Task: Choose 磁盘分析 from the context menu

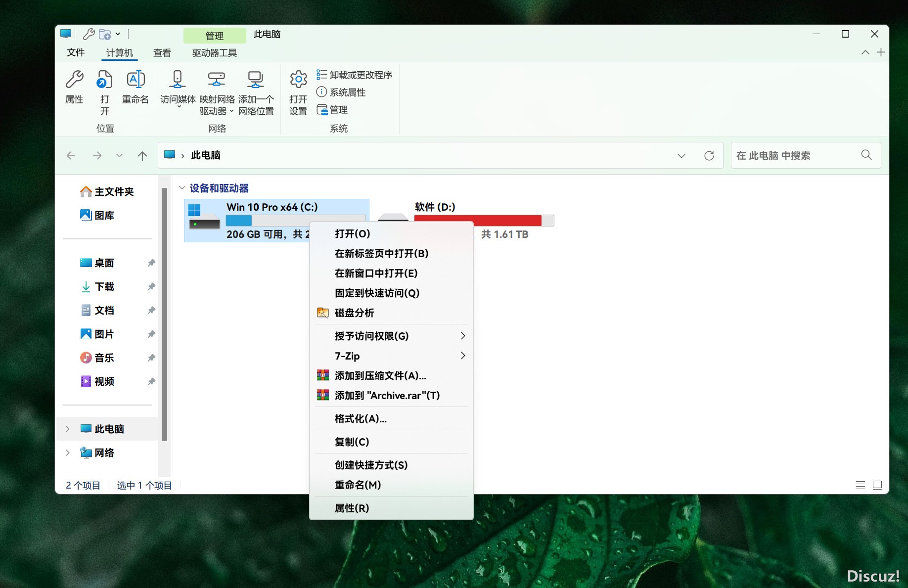Action: [x=391, y=313]
